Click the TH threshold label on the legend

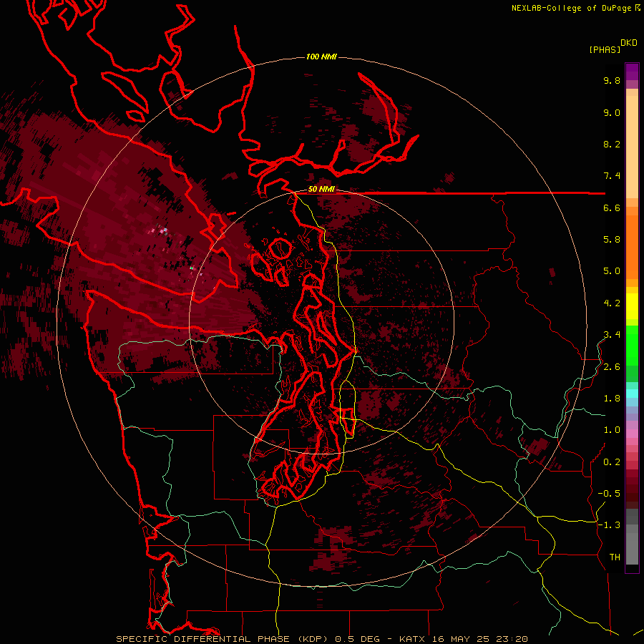615,557
